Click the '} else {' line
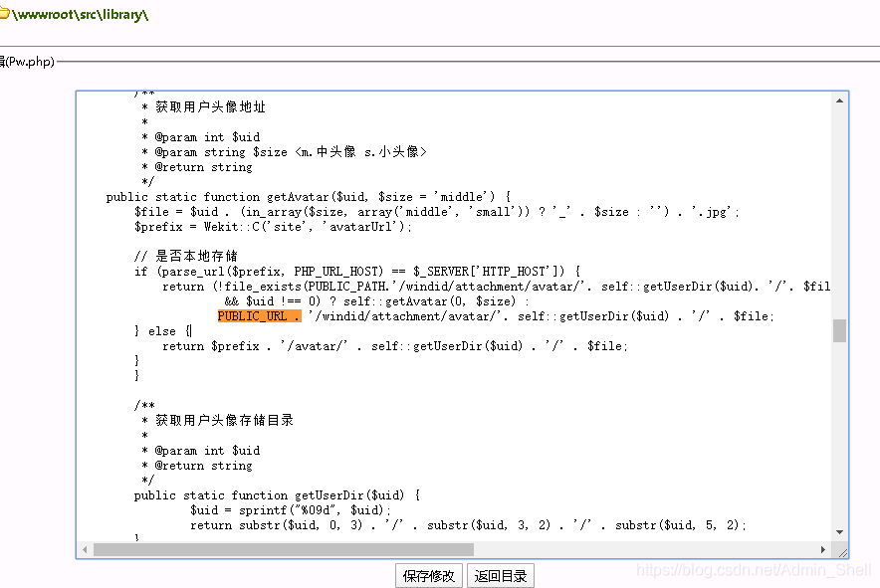 (162, 331)
